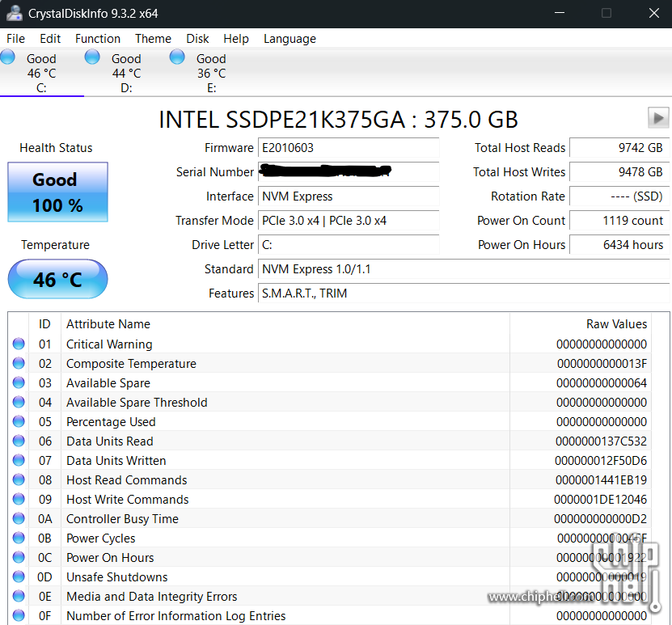Image resolution: width=672 pixels, height=625 pixels.
Task: Click raw value 0000000137C532
Action: (602, 441)
